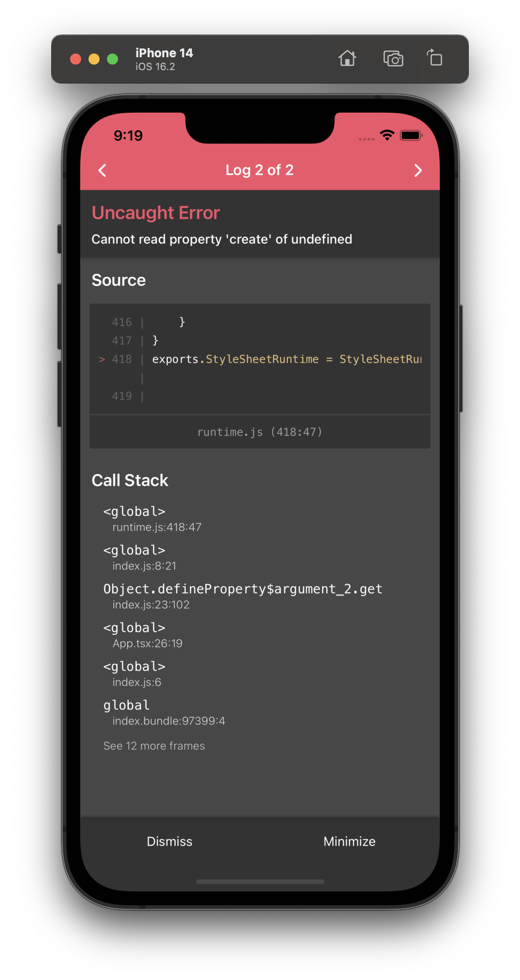Go to the previous log with the left chevron
Screen dimensions: 520x980
(x=102, y=170)
